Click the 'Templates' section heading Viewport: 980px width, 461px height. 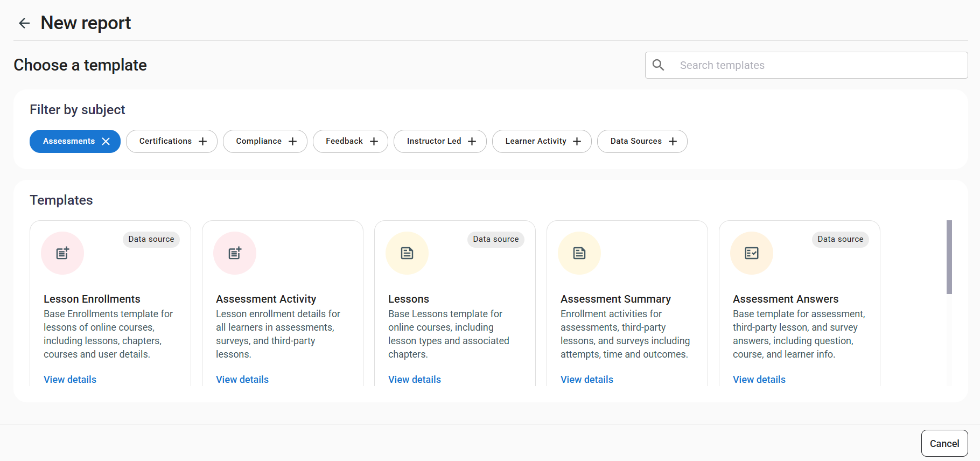pos(61,200)
